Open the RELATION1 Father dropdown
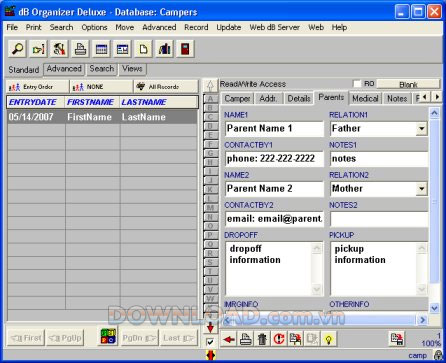The height and width of the screenshot is (363, 446). coord(421,129)
